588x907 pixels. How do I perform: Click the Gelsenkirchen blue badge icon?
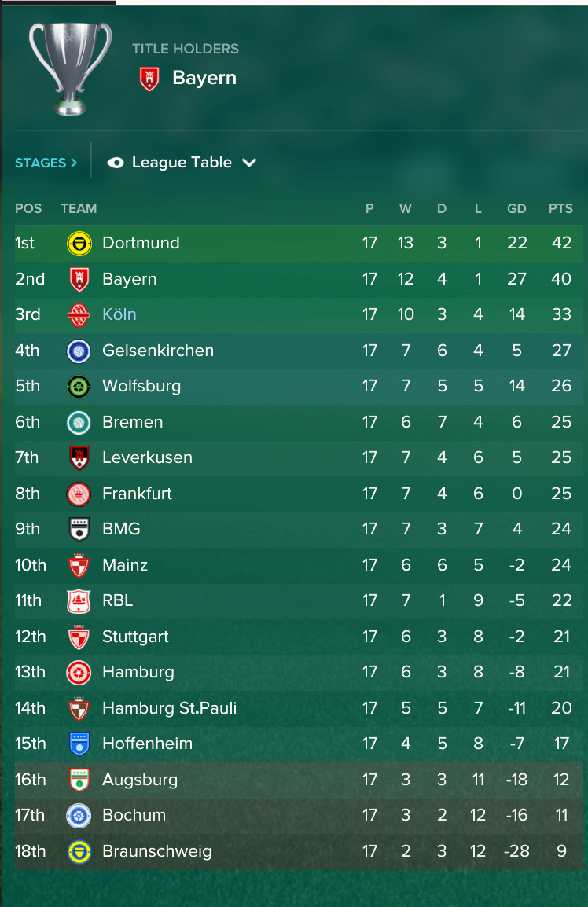pos(79,351)
